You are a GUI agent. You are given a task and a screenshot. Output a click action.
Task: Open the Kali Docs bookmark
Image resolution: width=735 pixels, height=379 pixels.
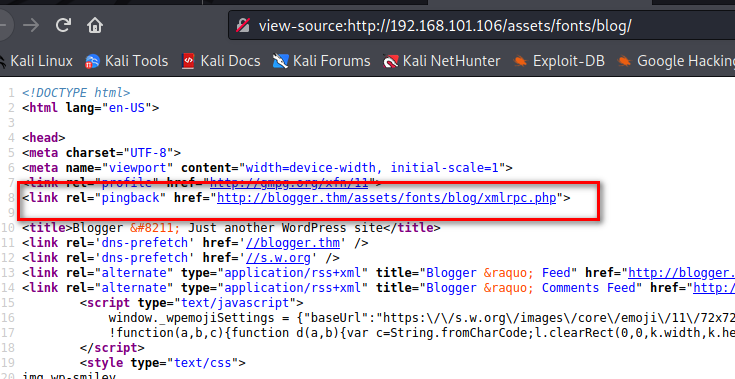[221, 61]
